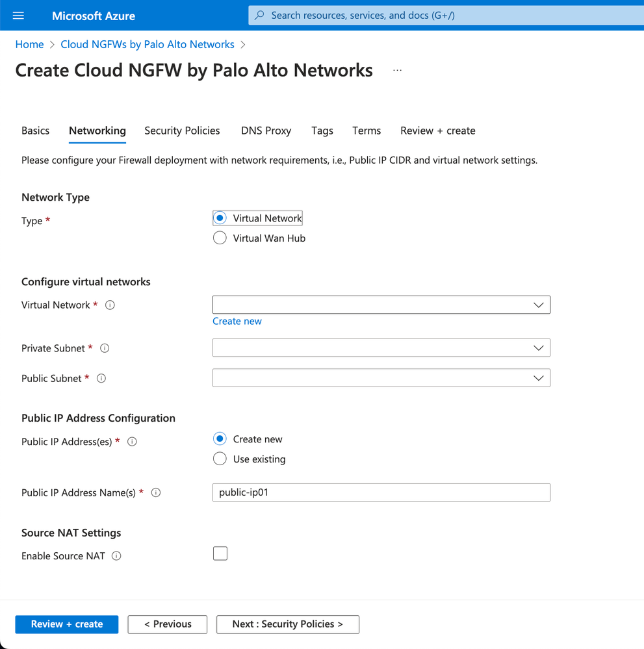
Task: Choose Use existing public IP address
Action: (220, 459)
